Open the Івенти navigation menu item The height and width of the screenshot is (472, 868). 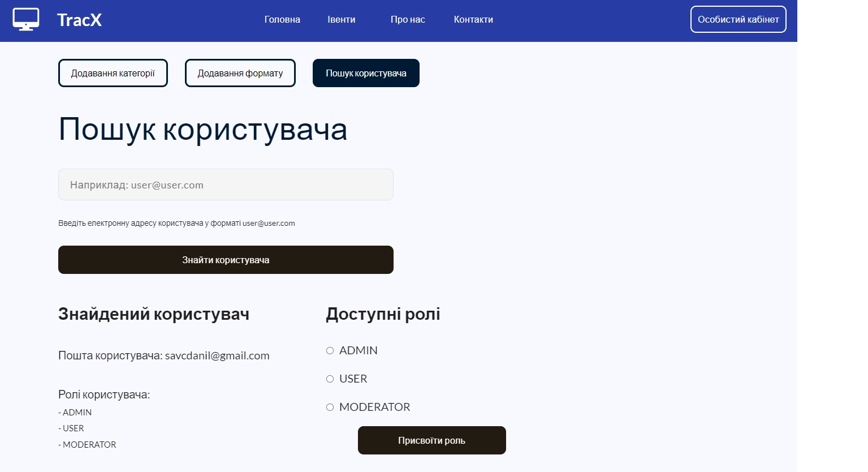click(x=342, y=19)
